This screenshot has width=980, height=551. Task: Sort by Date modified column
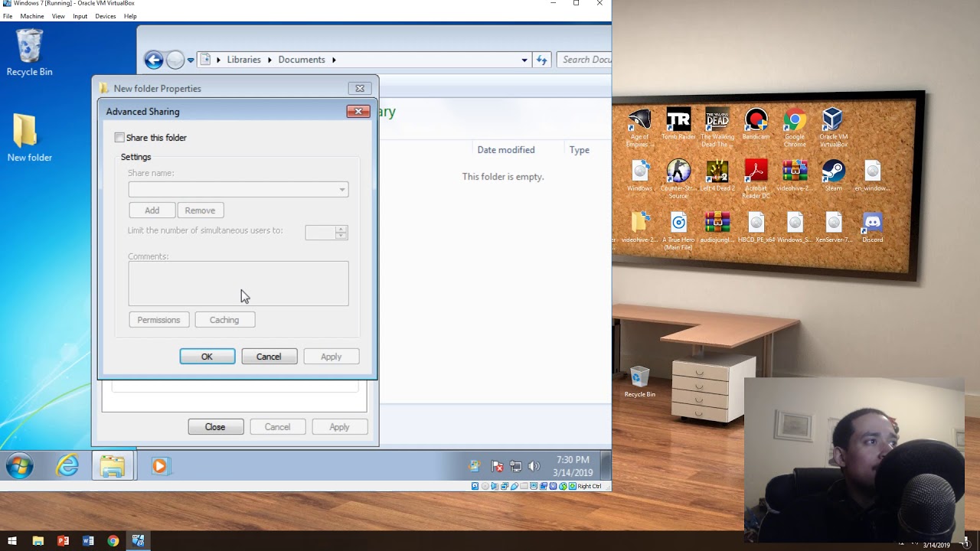pyautogui.click(x=506, y=150)
